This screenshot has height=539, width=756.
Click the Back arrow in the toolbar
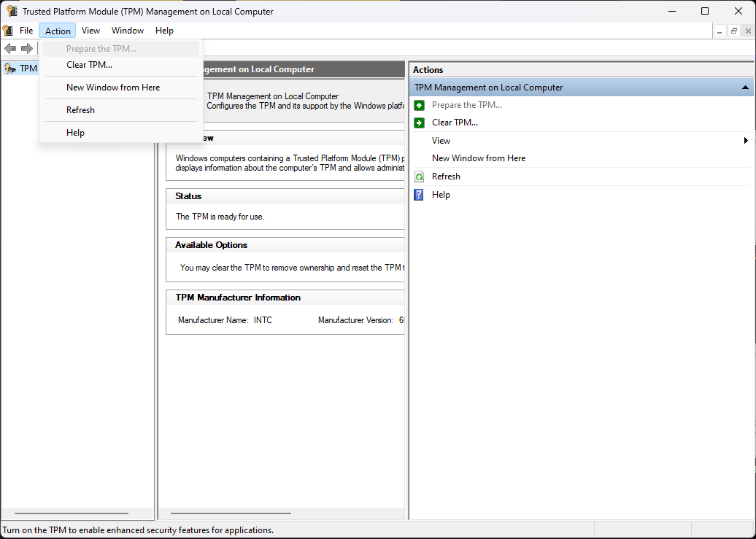[10, 48]
